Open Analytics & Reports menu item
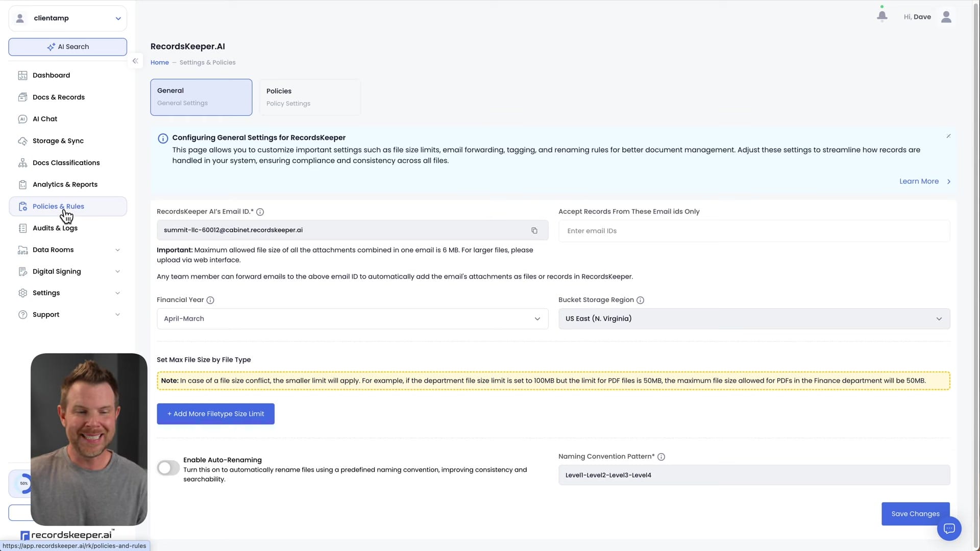 click(x=68, y=185)
